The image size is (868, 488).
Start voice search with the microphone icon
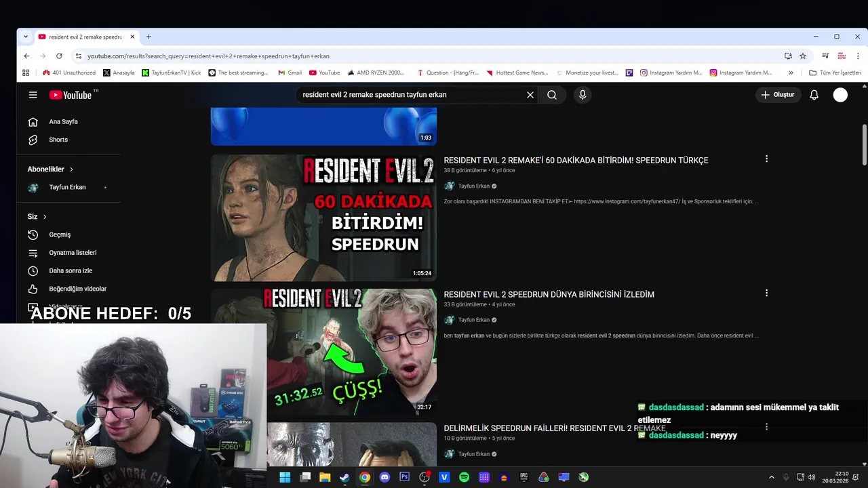click(x=583, y=95)
